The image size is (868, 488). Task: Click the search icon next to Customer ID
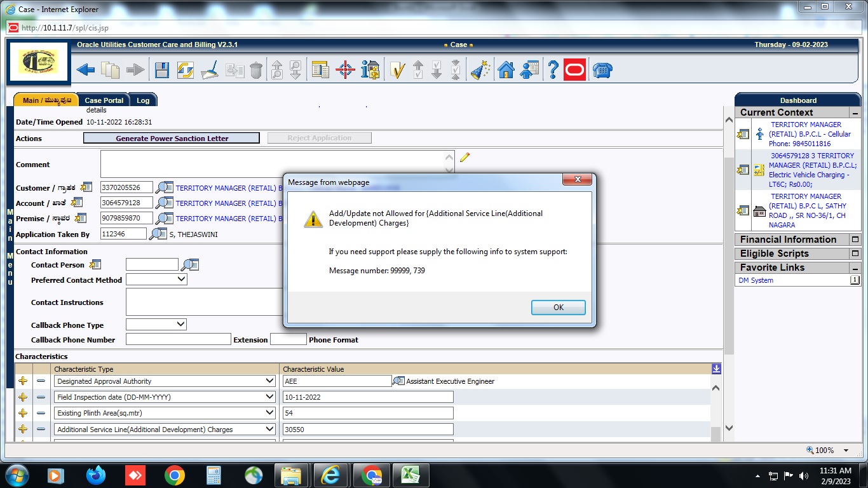[x=165, y=187]
